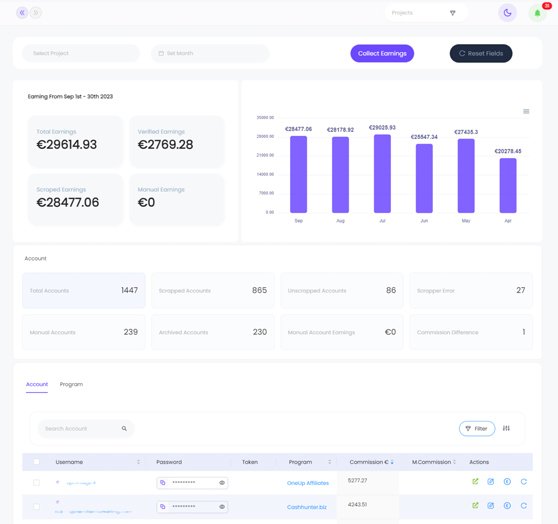Open the notifications bell

(x=537, y=13)
